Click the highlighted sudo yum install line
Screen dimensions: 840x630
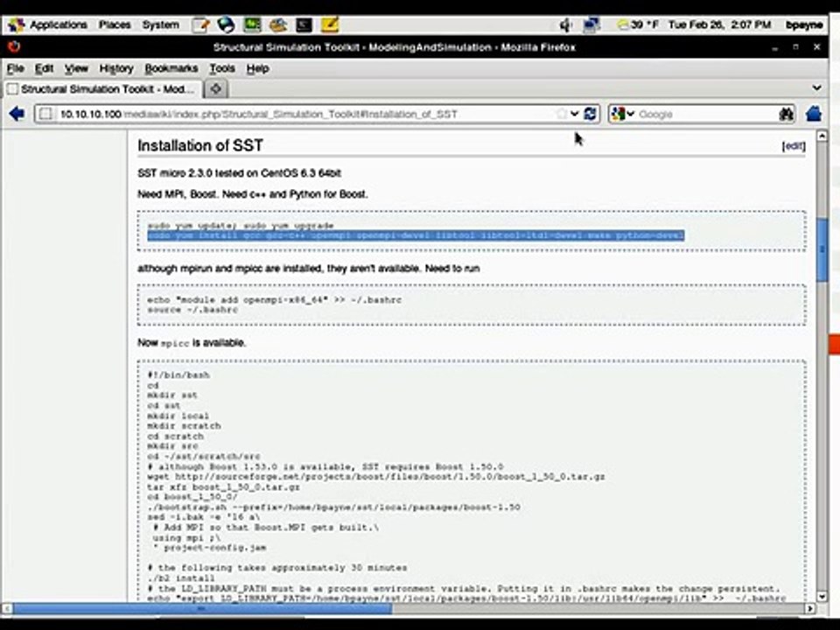[416, 235]
